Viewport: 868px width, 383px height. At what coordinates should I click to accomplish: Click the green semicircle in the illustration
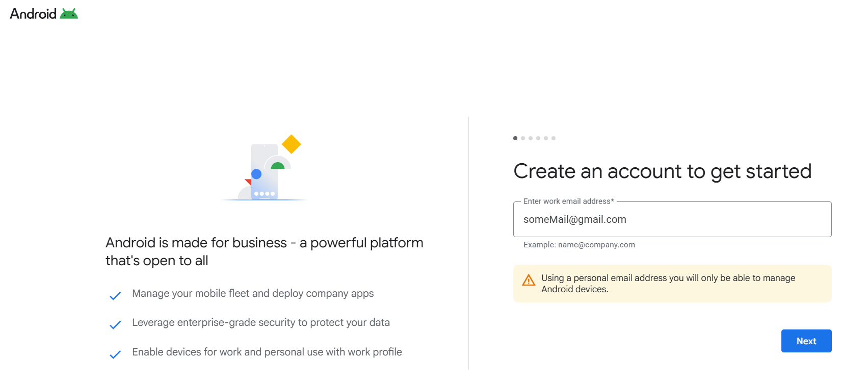click(x=278, y=166)
